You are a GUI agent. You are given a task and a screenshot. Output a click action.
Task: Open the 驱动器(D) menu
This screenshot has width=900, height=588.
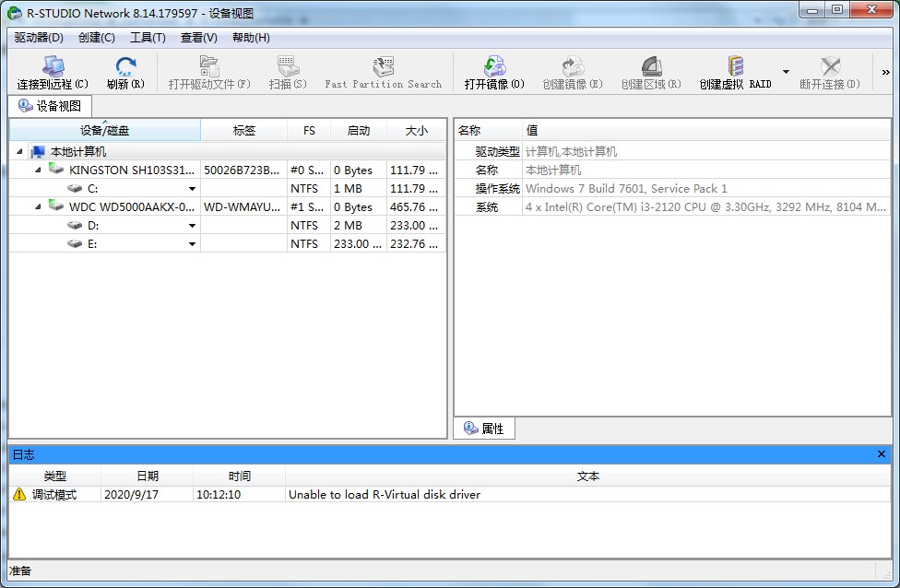click(x=39, y=37)
